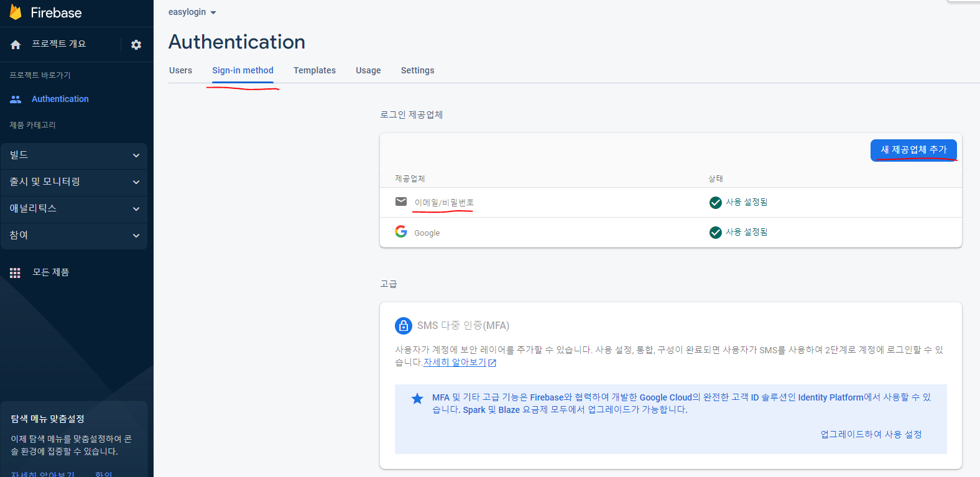Click the external link icon after 자세히 알아보기

(492, 363)
